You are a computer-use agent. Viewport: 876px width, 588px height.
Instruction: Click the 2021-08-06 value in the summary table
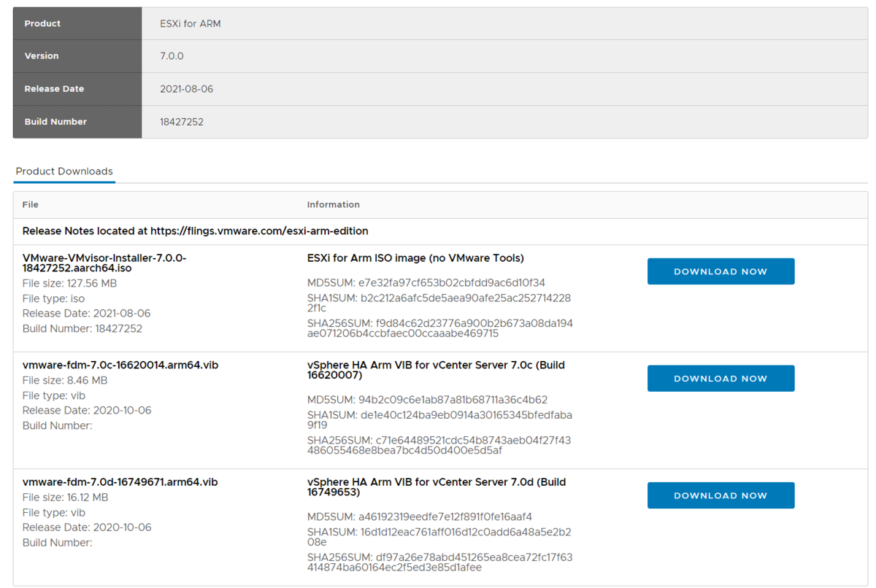(x=187, y=89)
